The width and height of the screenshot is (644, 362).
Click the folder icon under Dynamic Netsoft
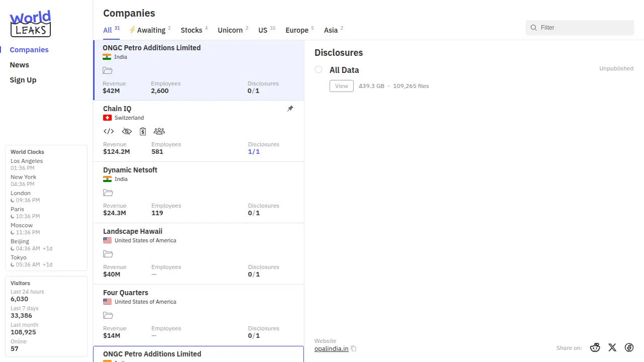108,193
